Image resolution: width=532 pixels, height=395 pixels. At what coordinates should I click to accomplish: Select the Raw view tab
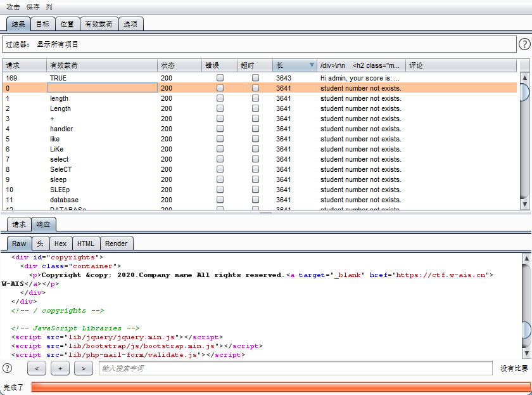pos(19,243)
